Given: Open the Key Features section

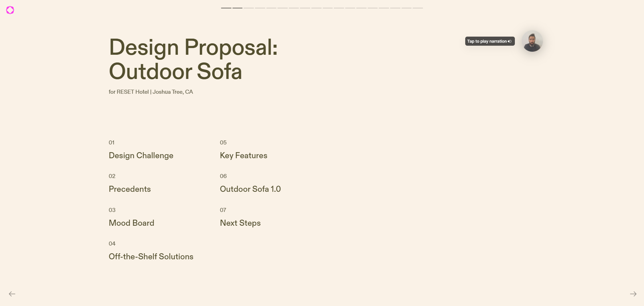Looking at the screenshot, I should point(244,156).
